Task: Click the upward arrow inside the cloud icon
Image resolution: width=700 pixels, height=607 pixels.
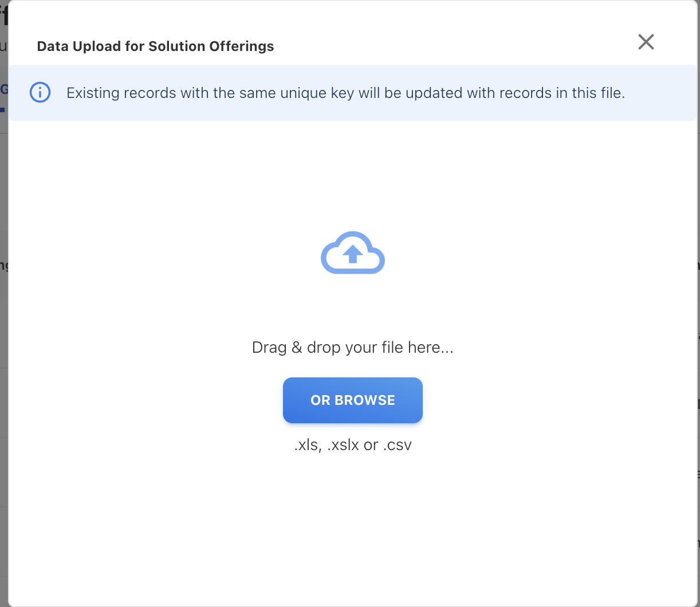Action: point(353,254)
